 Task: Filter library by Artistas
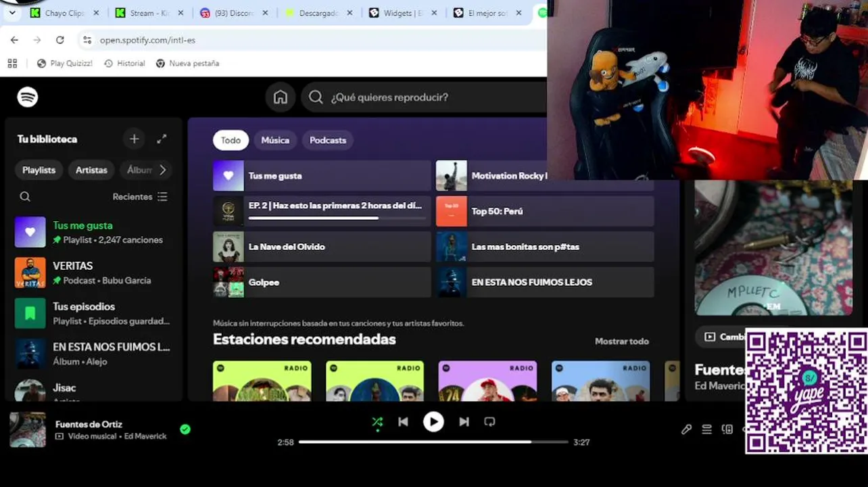coord(91,170)
